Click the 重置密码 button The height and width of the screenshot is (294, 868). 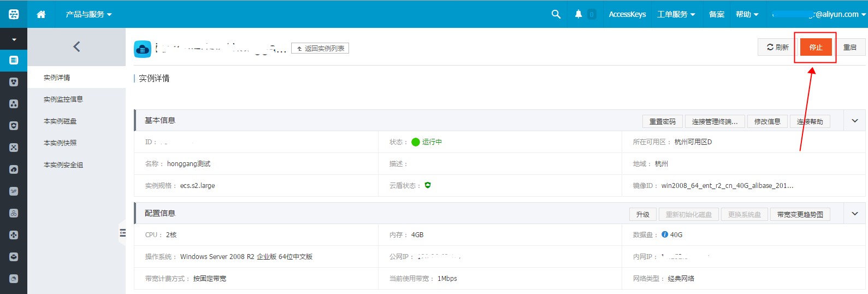[x=662, y=121]
